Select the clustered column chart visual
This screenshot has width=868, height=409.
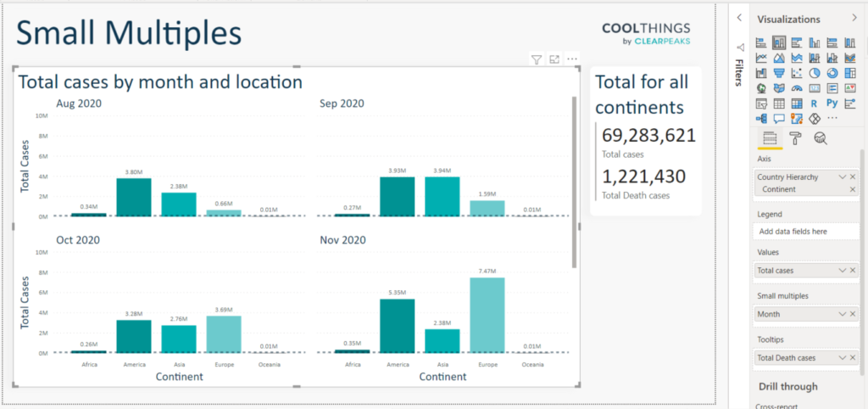(x=815, y=42)
